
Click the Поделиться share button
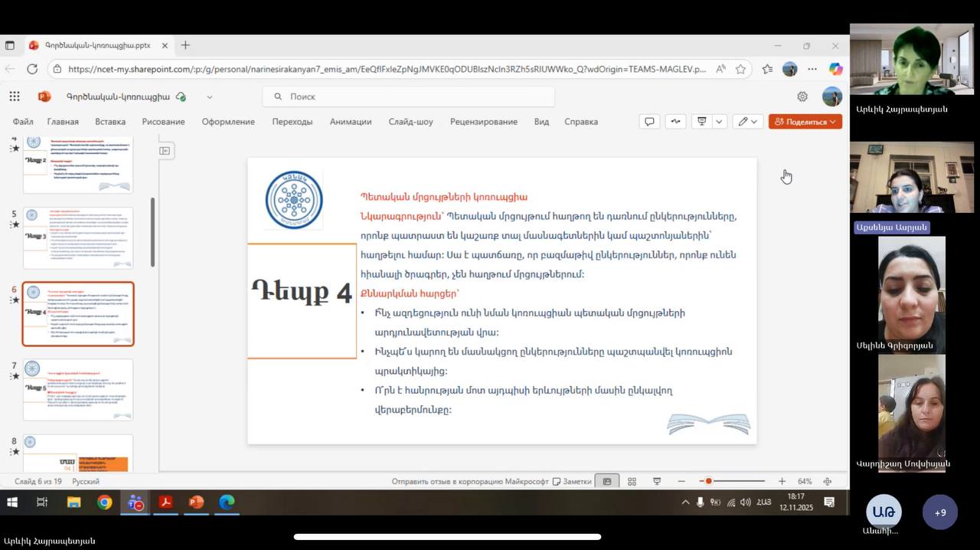coord(805,122)
